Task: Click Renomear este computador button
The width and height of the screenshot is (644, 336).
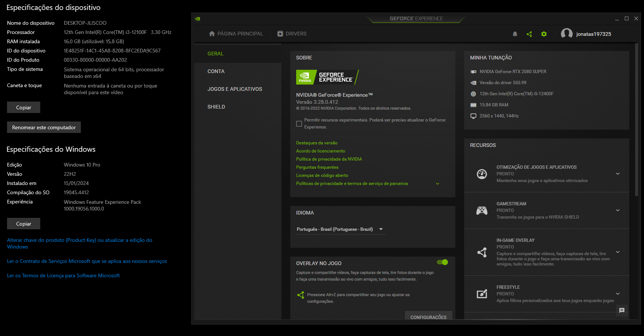Action: tap(44, 127)
